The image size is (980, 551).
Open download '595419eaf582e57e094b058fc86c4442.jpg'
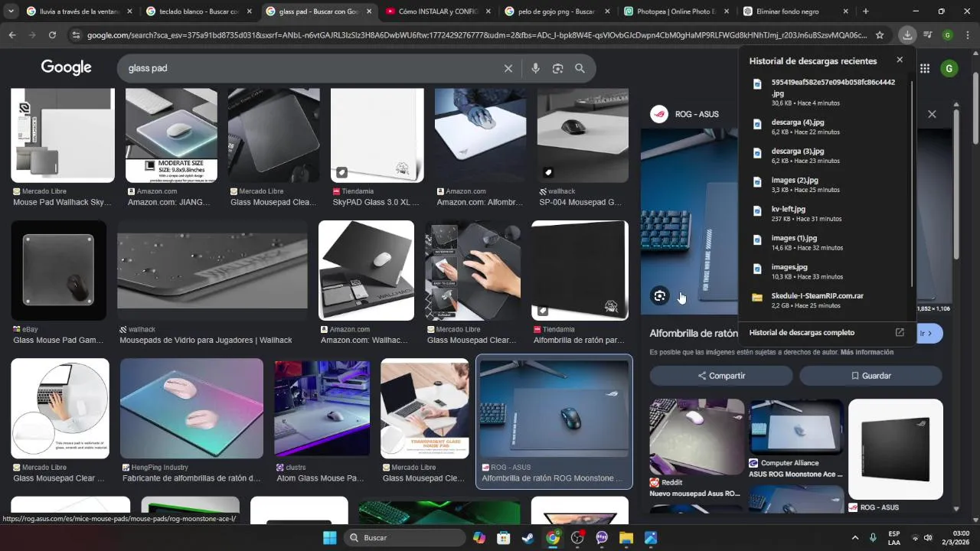825,92
